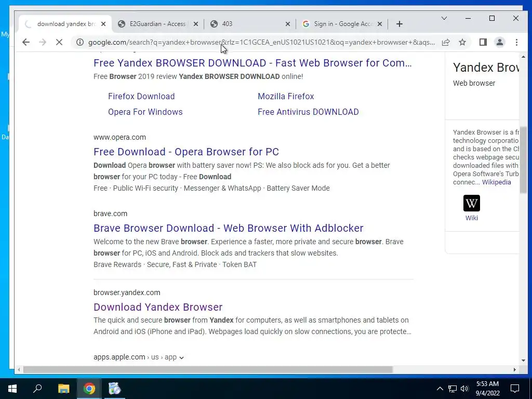Share this page icon in address bar

click(446, 42)
